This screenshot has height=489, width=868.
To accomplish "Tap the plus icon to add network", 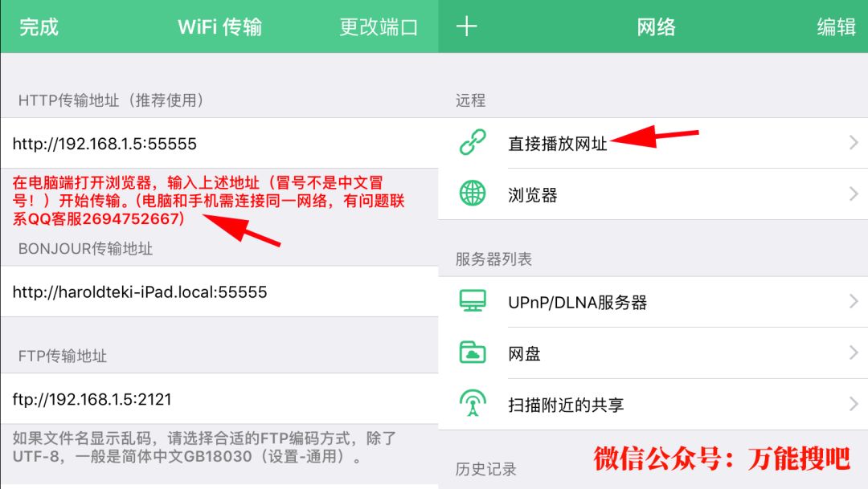I will point(466,26).
